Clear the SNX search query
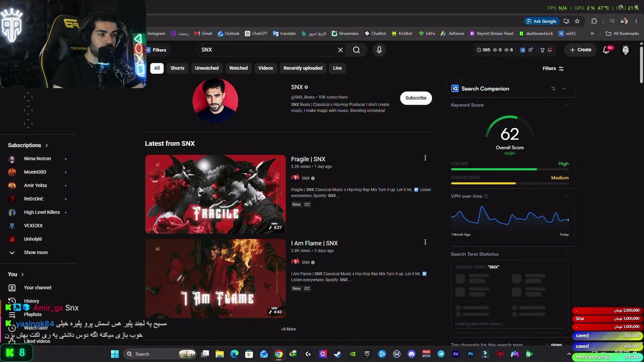 [x=340, y=50]
